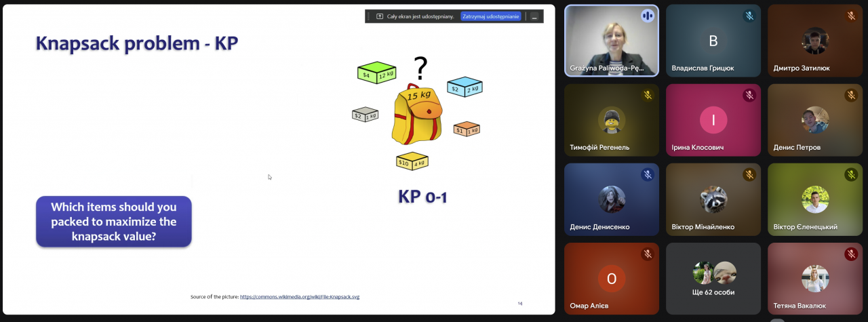Click the muted microphone icon on Тетяна Вакалюк's tile
This screenshot has width=868, height=322.
850,254
